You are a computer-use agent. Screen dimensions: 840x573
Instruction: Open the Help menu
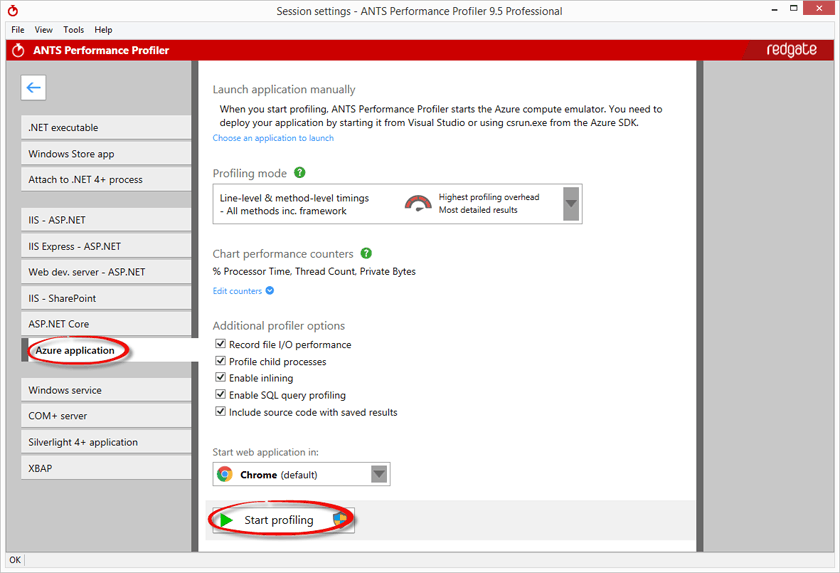(103, 30)
